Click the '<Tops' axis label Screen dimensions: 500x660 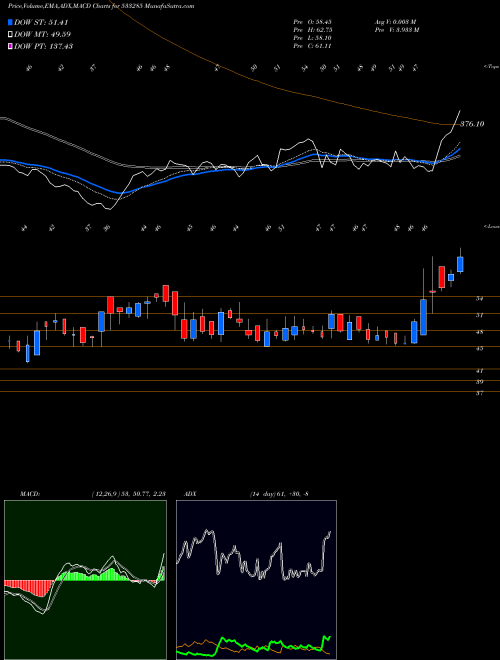[x=492, y=67]
